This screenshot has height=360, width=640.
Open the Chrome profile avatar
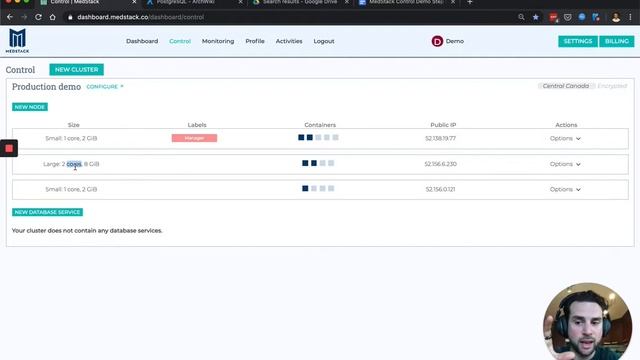(x=616, y=17)
